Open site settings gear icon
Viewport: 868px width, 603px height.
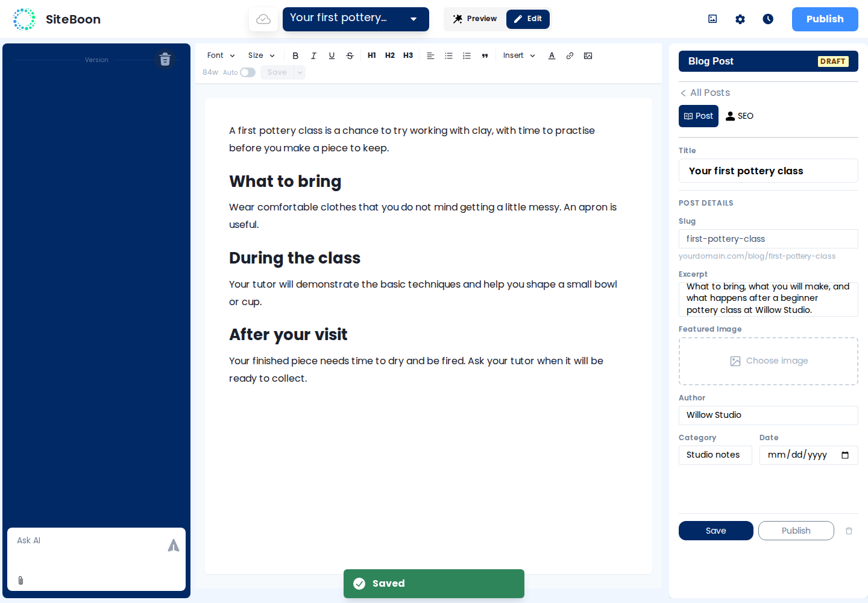point(740,19)
